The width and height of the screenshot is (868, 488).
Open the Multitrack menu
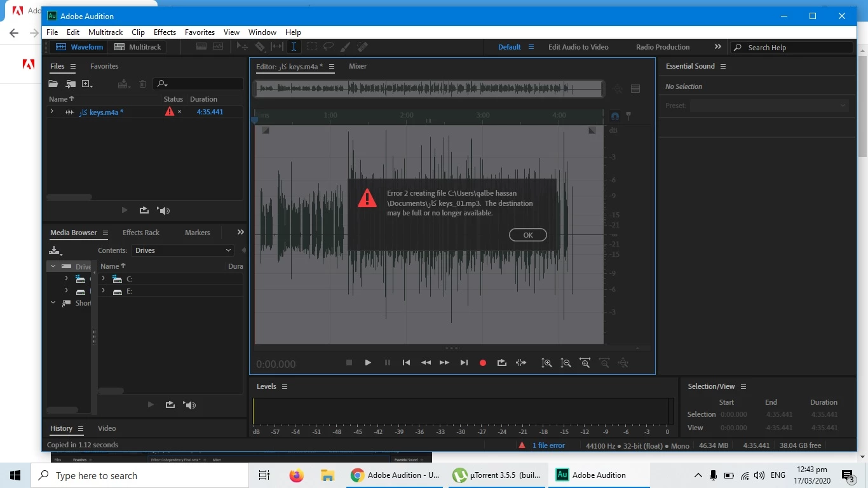[x=105, y=32]
